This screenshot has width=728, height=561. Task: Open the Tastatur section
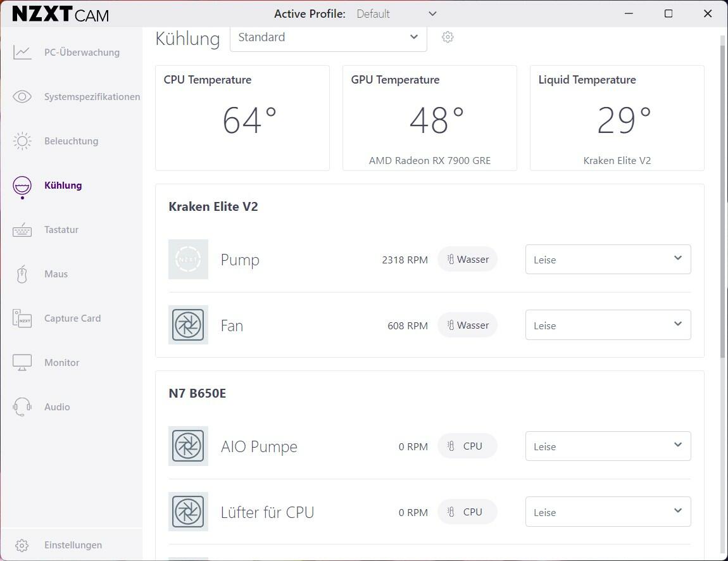61,229
